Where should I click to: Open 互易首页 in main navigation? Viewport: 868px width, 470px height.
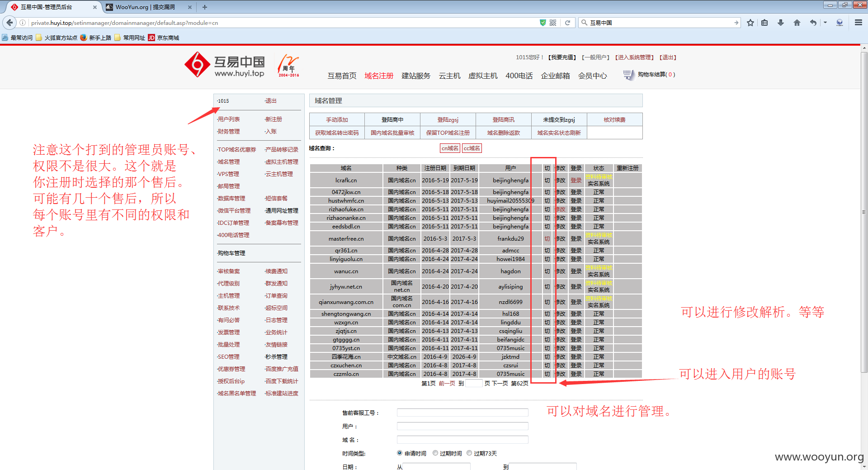coord(342,76)
